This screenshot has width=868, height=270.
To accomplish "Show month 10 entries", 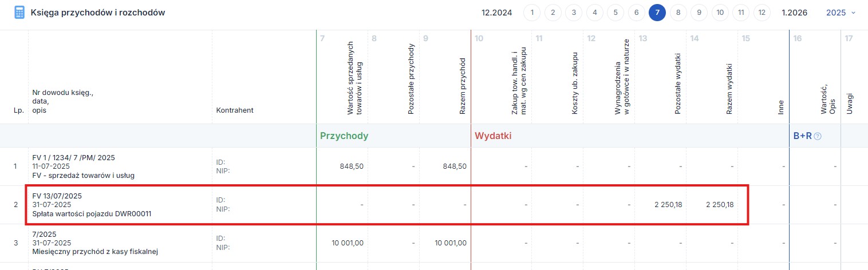I will [720, 13].
